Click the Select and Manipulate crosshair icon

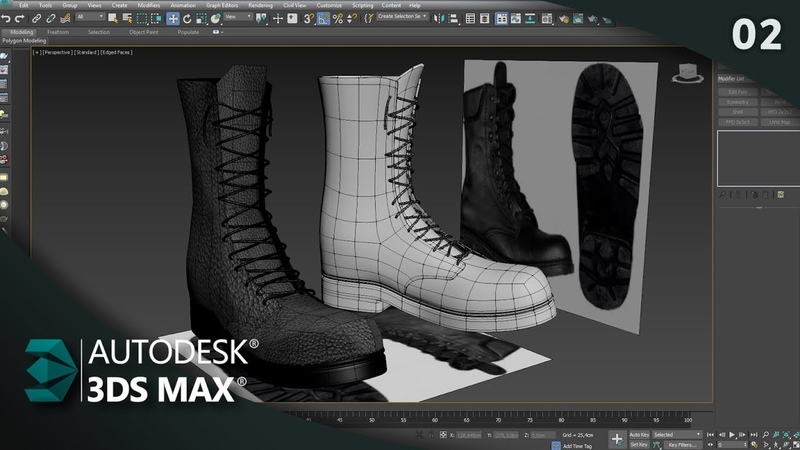(x=278, y=19)
